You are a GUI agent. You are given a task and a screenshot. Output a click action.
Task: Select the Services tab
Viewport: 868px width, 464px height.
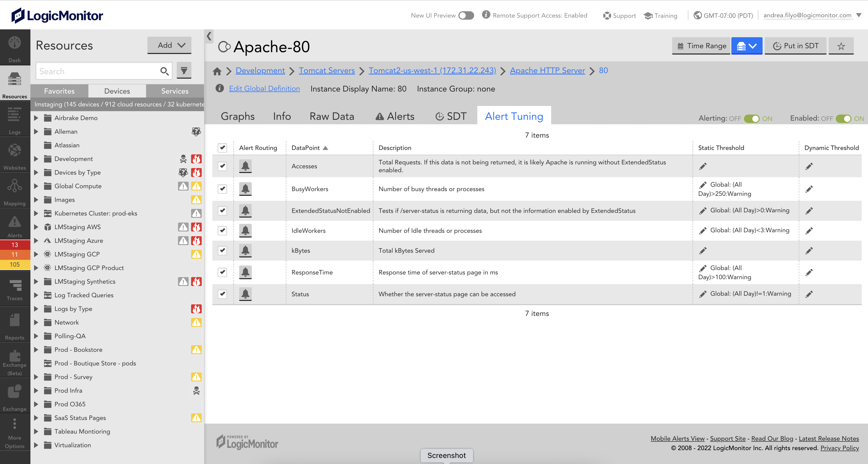click(175, 91)
